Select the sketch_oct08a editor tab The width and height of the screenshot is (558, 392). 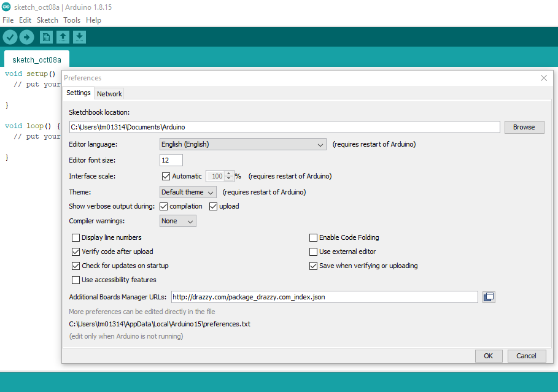(37, 60)
